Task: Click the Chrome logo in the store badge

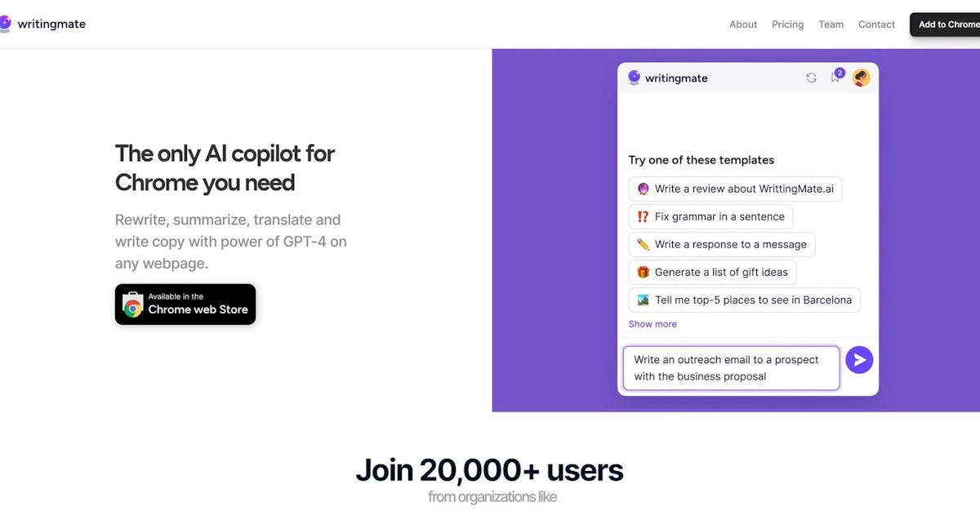Action: point(133,306)
